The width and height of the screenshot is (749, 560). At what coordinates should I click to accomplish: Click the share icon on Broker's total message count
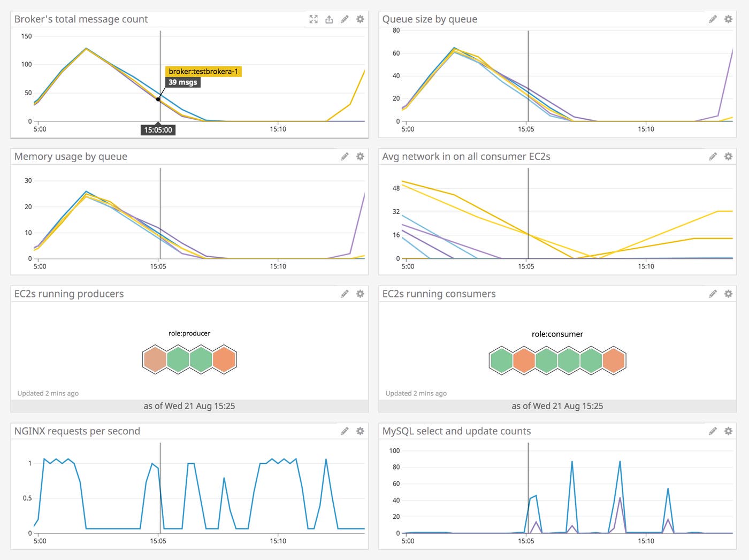click(330, 19)
